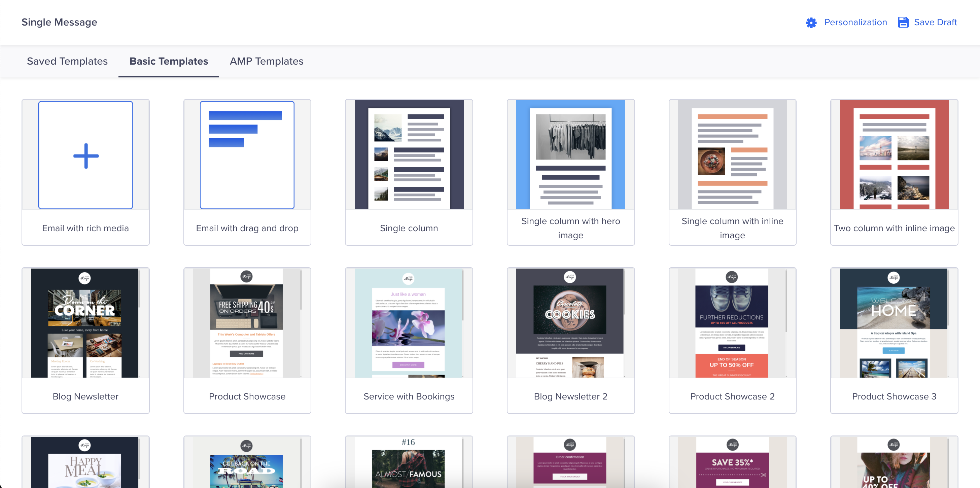Select Product Showcase 2 shoes template
This screenshot has width=980, height=488.
click(732, 323)
